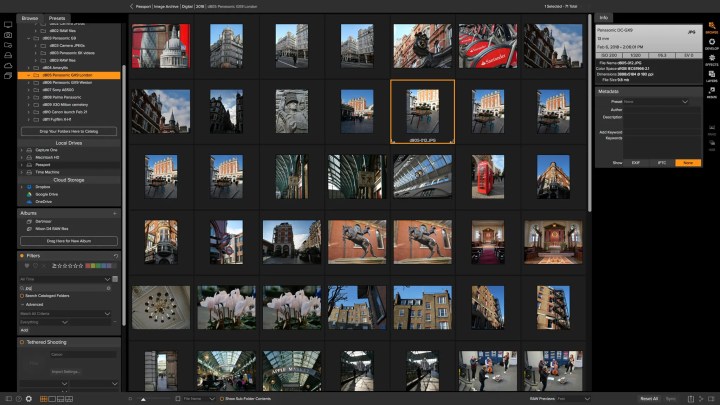
Task: Filter by red color label
Action: point(88,266)
